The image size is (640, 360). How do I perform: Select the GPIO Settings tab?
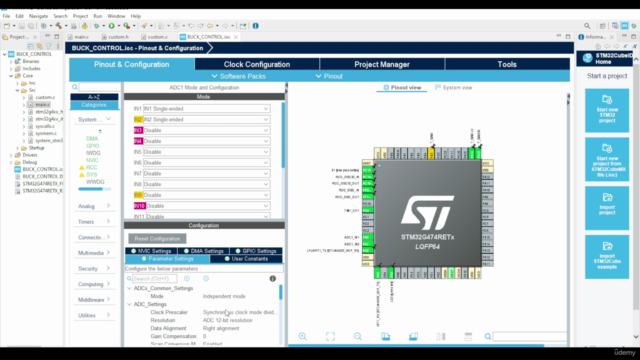pyautogui.click(x=256, y=251)
